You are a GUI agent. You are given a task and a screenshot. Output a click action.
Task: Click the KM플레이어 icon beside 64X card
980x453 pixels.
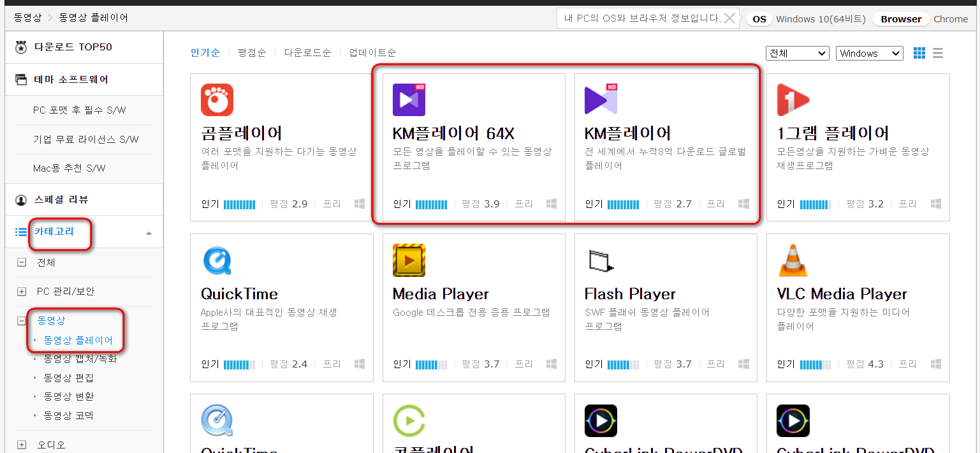click(x=601, y=100)
